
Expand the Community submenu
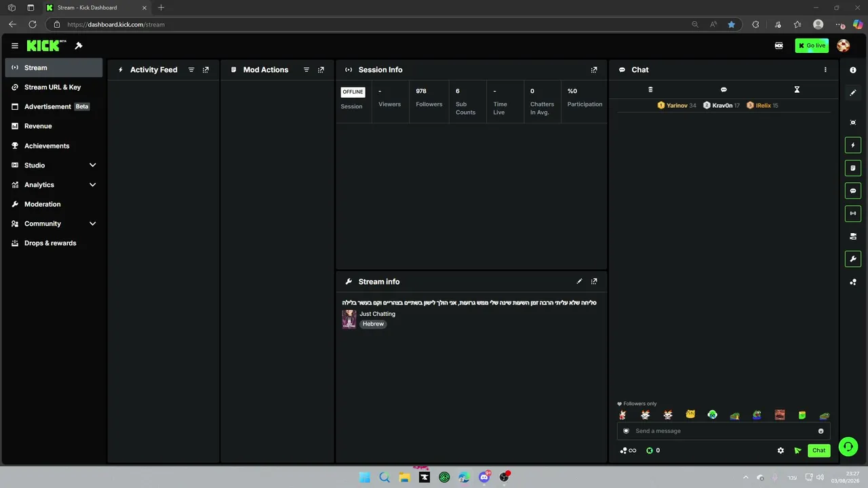(54, 224)
